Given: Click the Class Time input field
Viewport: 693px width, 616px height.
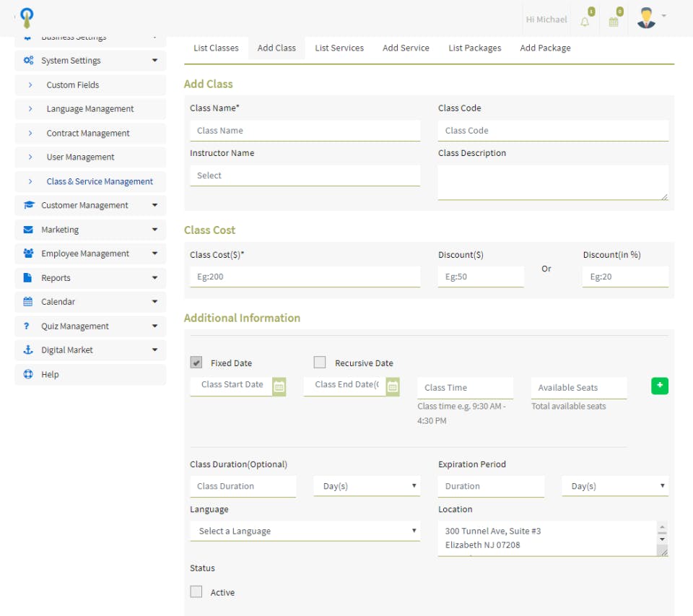Looking at the screenshot, I should click(x=465, y=387).
